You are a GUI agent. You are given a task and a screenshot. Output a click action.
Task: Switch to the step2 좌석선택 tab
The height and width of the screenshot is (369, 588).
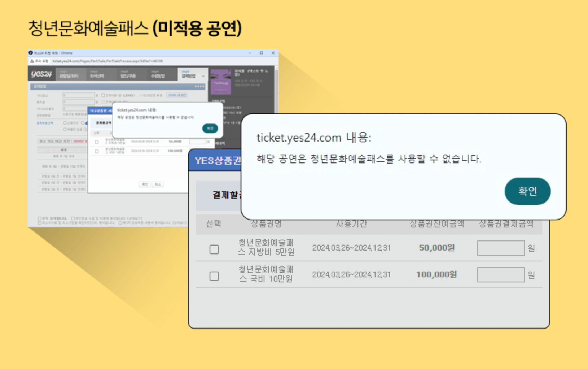97,75
